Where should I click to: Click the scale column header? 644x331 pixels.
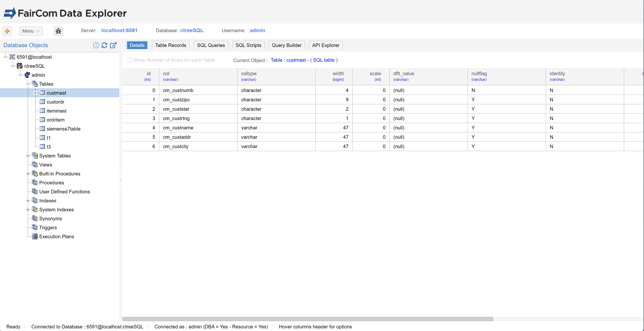tap(371, 76)
